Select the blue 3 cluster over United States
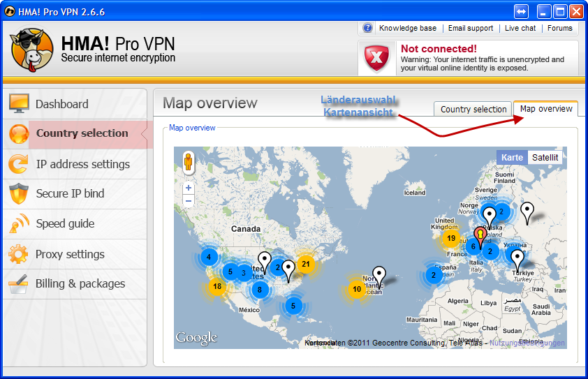The width and height of the screenshot is (588, 379). click(x=244, y=273)
